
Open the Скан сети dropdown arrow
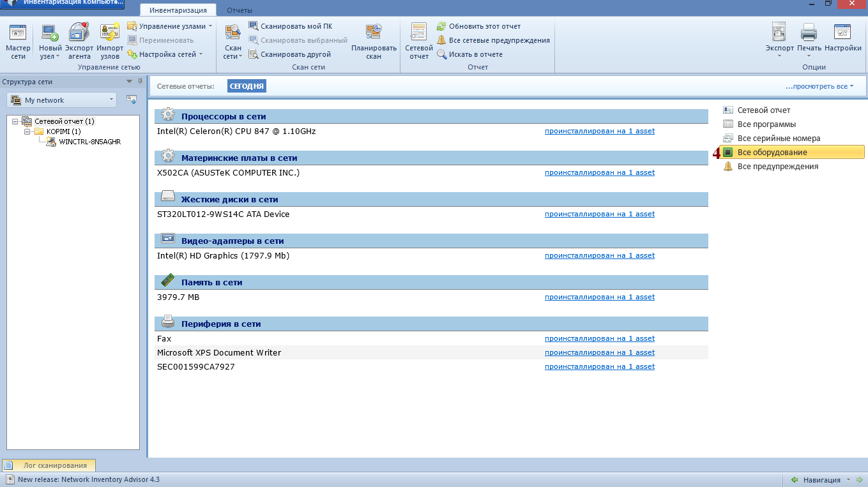click(x=241, y=56)
